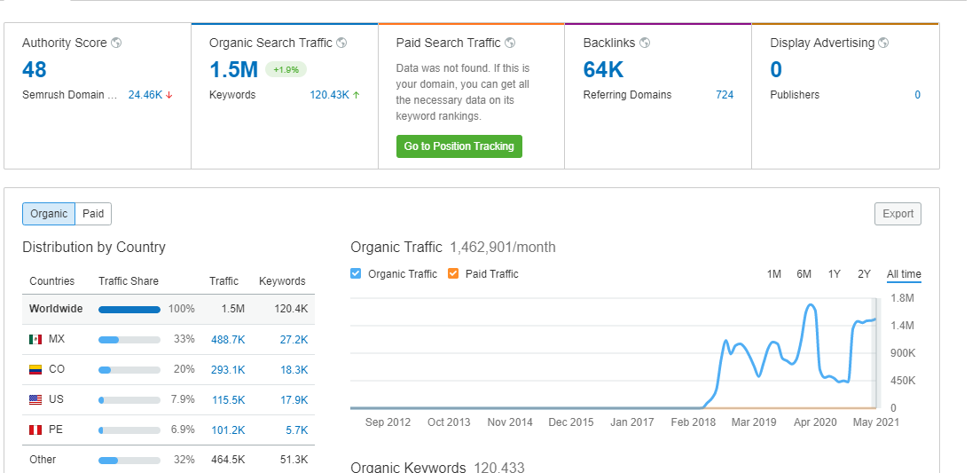980x473 pixels.
Task: Uncheck the Paid Traffic checkbox
Action: pyautogui.click(x=453, y=273)
